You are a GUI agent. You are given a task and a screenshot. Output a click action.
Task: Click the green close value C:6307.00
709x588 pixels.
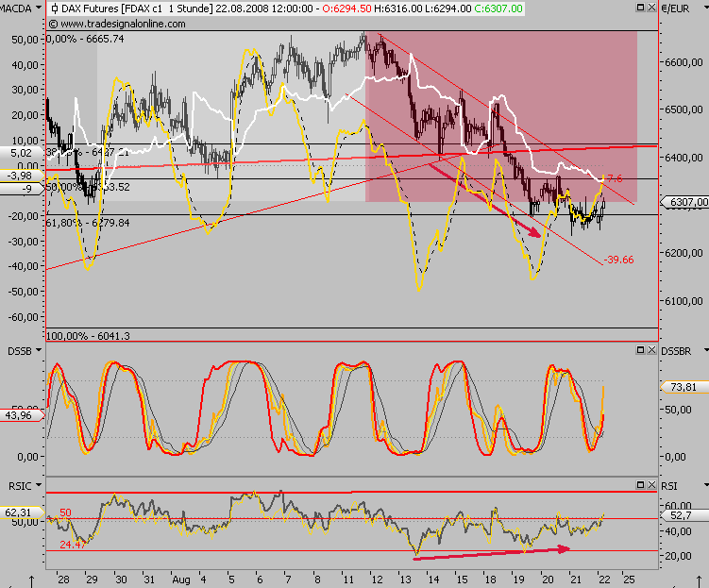498,8
